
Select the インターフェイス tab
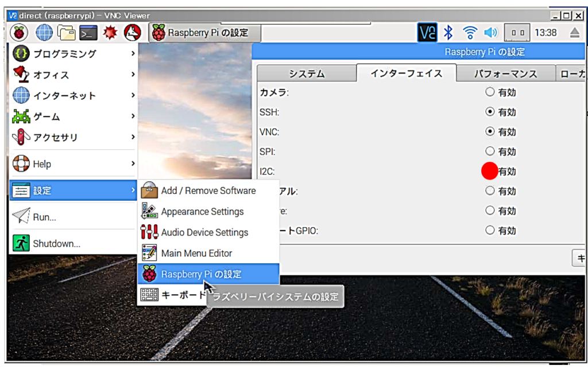click(x=407, y=73)
